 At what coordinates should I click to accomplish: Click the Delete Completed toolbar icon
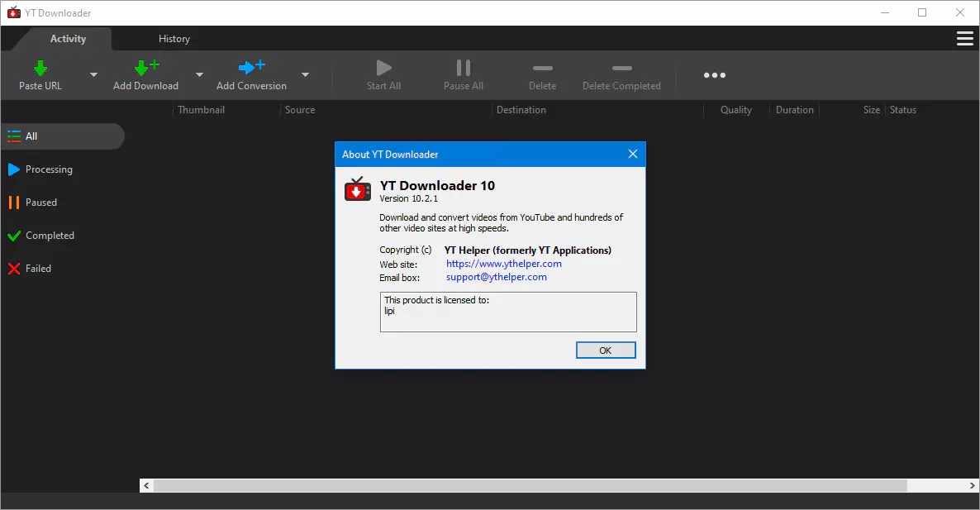point(621,68)
